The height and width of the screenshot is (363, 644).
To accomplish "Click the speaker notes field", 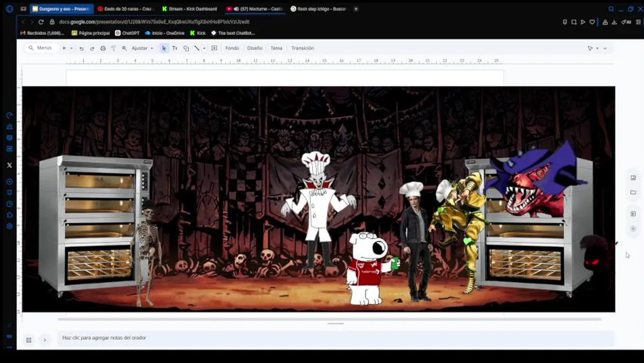I will [335, 338].
